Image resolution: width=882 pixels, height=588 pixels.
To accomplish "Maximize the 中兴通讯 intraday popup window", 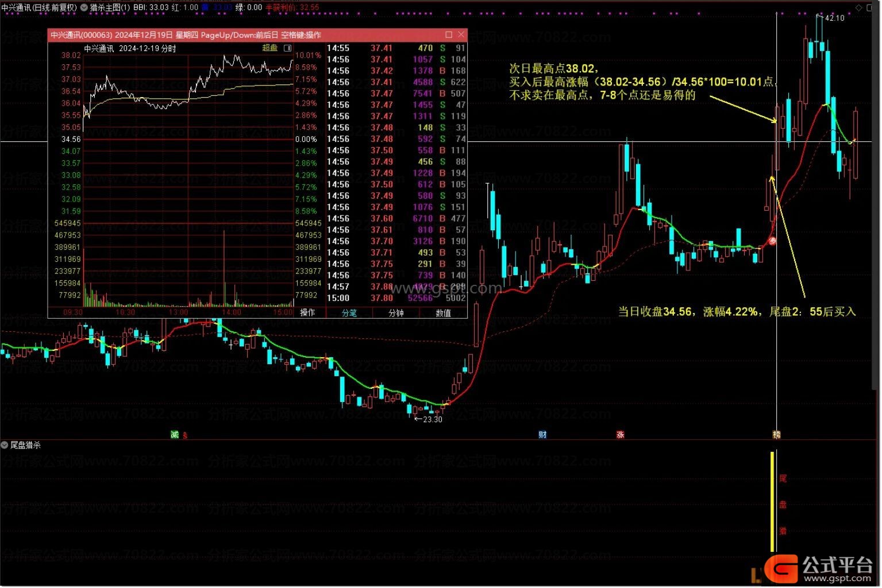I will (449, 34).
